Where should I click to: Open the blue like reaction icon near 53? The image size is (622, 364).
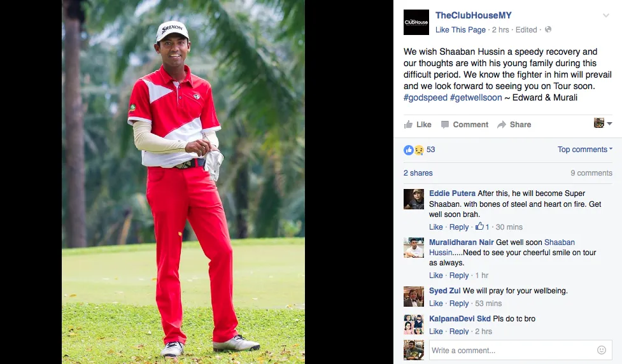click(x=409, y=150)
